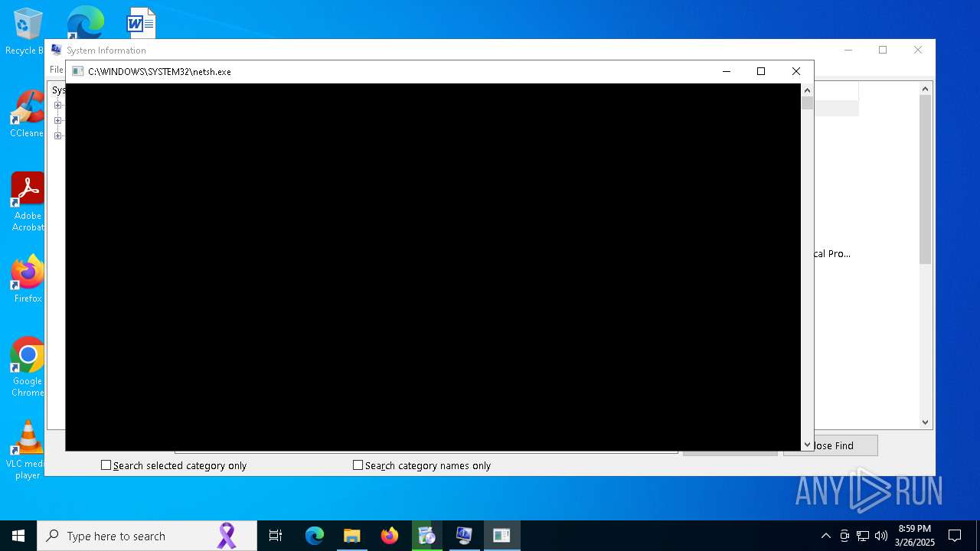Close the System Information window
Viewport: 980px width, 551px height.
(918, 50)
